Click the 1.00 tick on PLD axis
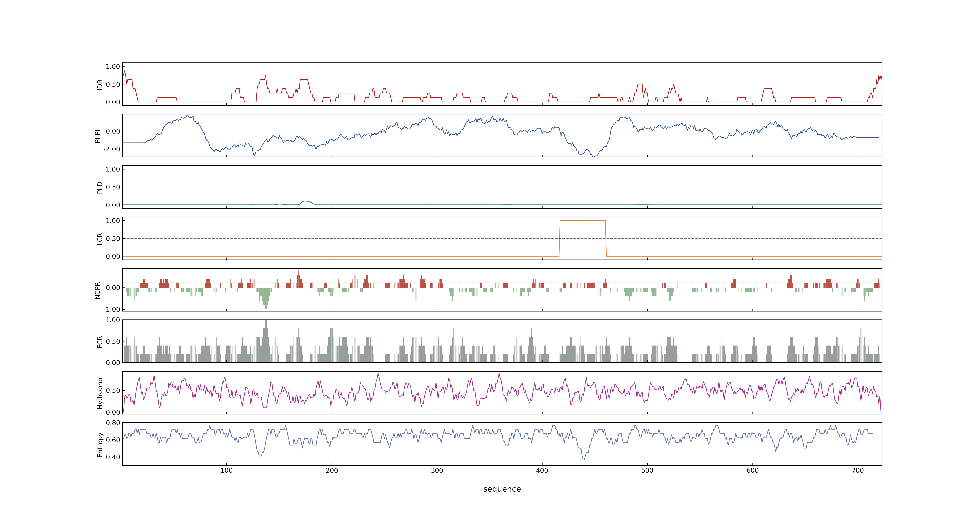The width and height of the screenshot is (980, 523). pos(113,169)
